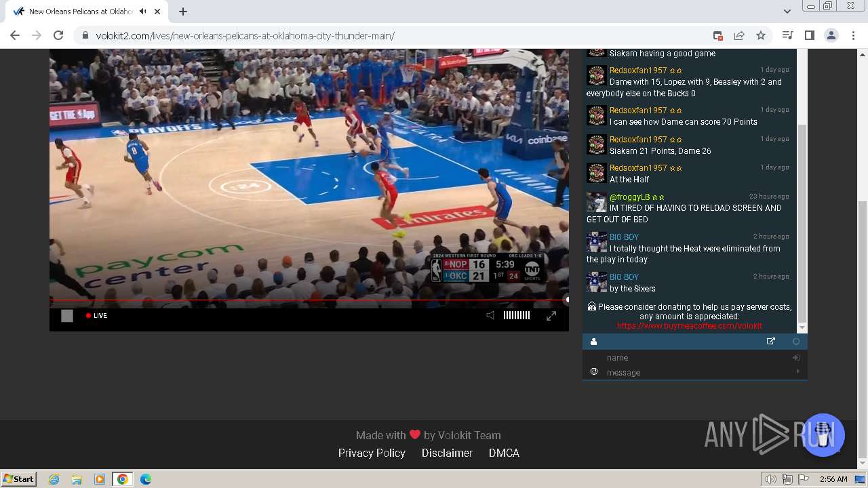Open the Chrome three-dot menu
868x488 pixels.
[853, 35]
